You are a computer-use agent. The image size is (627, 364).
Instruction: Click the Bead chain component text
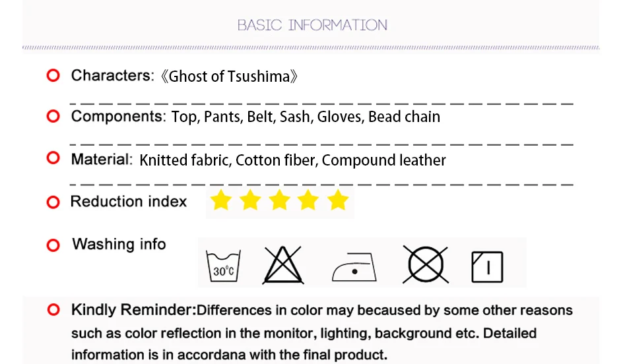404,117
